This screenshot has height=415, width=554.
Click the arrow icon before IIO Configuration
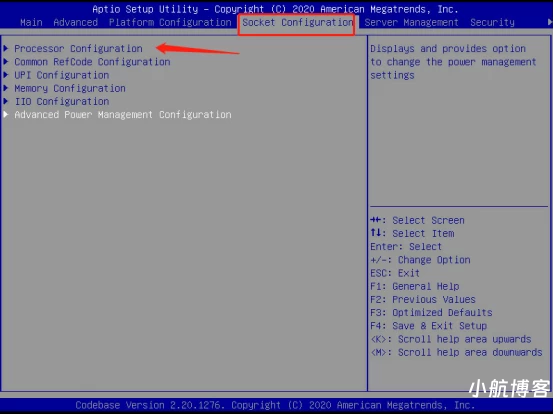point(6,101)
